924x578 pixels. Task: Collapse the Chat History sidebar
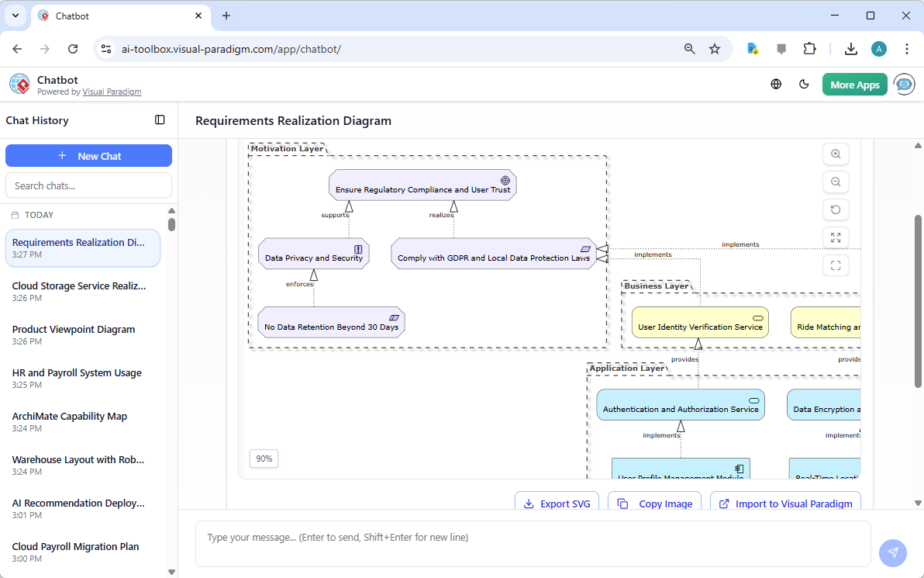click(x=160, y=120)
